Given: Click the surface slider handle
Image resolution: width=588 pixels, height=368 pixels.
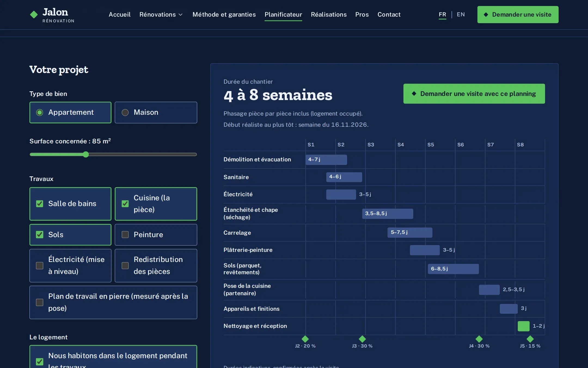Looking at the screenshot, I should pos(86,154).
